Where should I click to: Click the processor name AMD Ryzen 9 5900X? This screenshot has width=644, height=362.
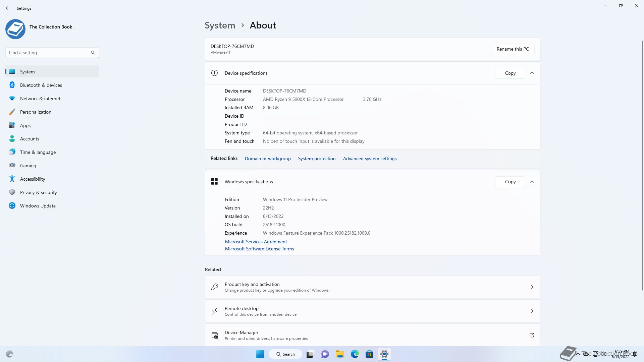[x=303, y=99]
